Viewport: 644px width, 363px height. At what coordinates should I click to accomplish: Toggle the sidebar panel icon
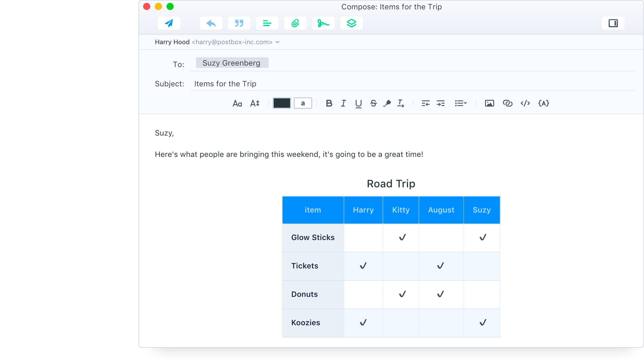[613, 23]
